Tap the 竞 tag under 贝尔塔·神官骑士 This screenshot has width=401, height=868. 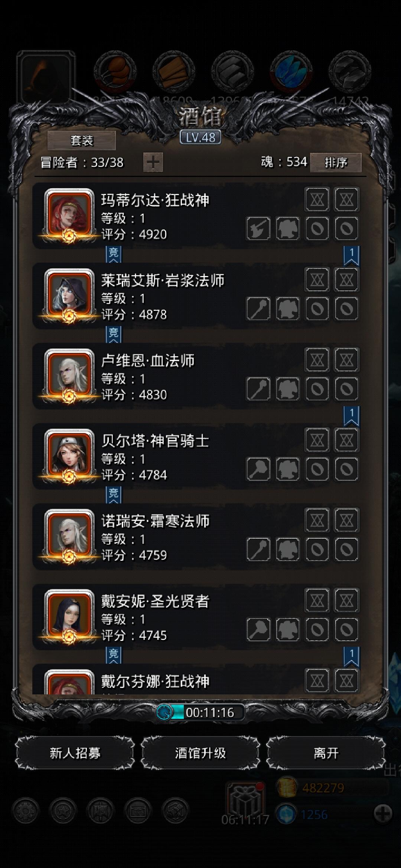(x=114, y=494)
